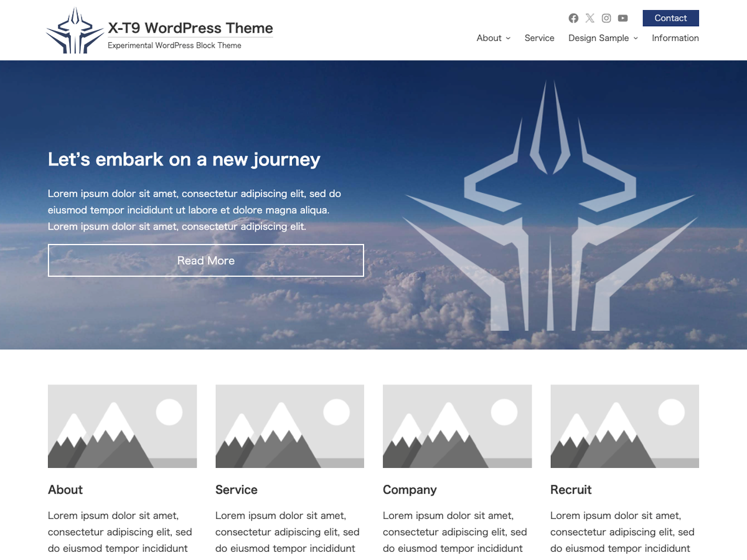The height and width of the screenshot is (560, 747).
Task: Expand the About menu chevron
Action: click(508, 39)
